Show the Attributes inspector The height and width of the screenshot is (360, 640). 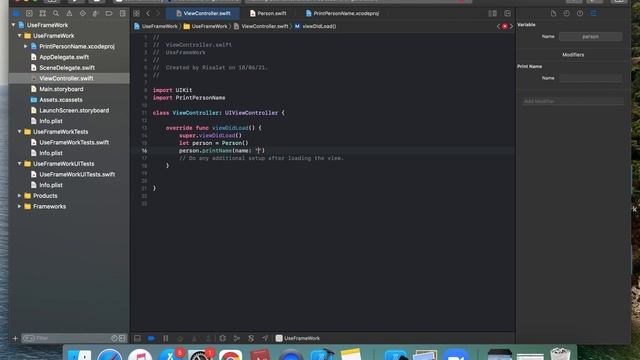tap(593, 13)
